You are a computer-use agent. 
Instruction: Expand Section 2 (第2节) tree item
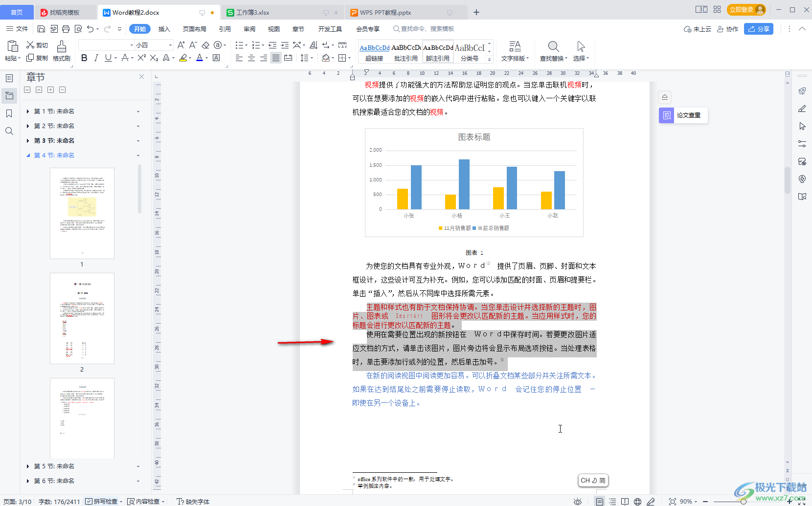point(28,126)
